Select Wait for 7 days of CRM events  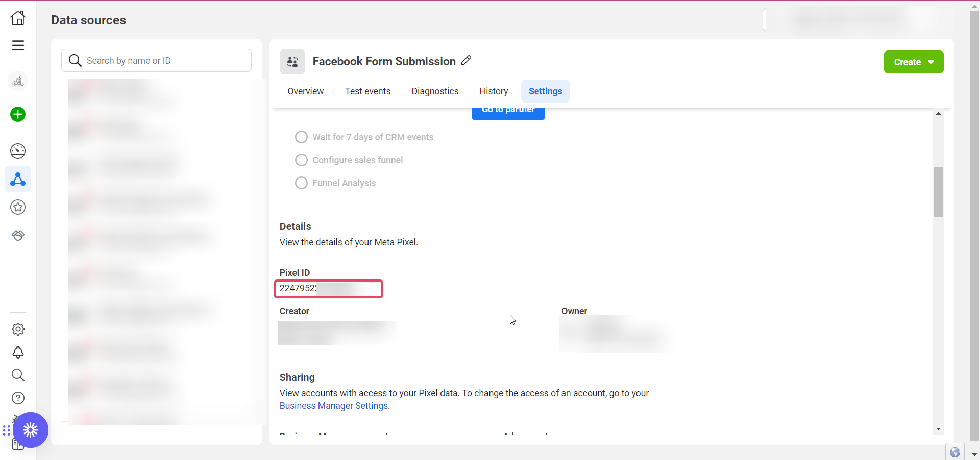point(301,137)
